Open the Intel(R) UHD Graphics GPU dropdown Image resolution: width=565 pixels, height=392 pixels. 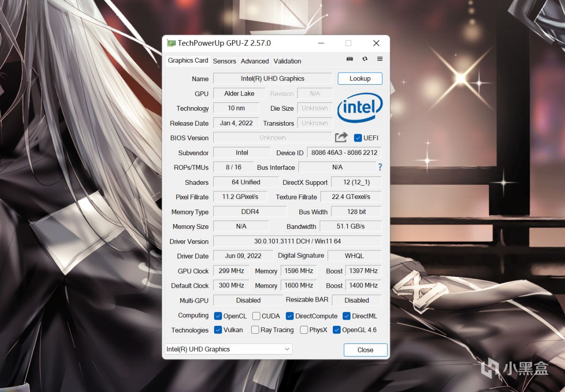[x=229, y=349]
